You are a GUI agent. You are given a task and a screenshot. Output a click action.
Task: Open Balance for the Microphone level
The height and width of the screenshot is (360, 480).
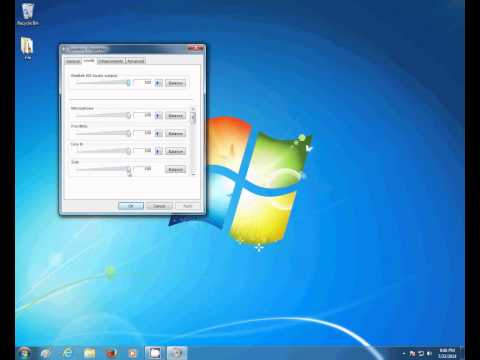click(x=175, y=116)
